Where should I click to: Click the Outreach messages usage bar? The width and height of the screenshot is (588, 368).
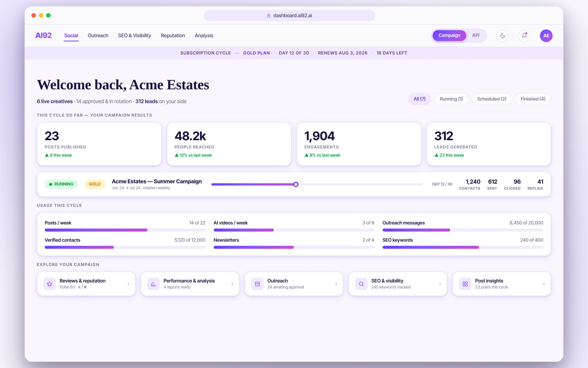pyautogui.click(x=463, y=230)
